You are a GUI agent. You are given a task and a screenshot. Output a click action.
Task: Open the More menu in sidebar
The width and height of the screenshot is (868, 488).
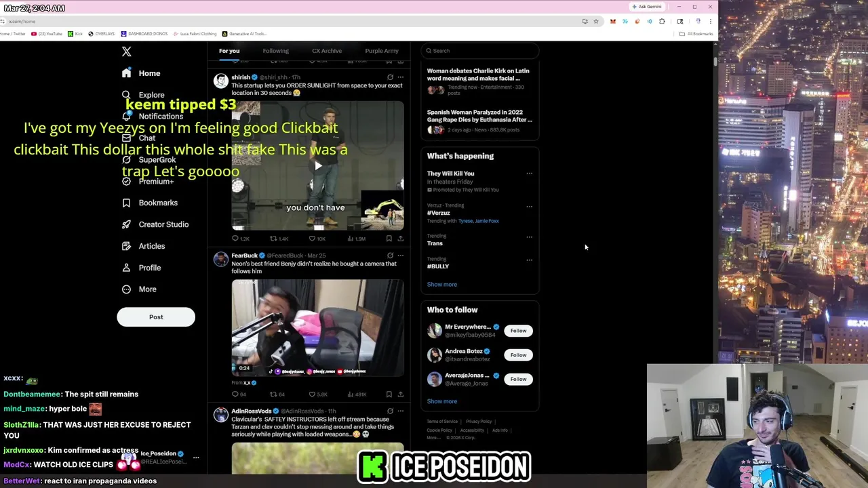[139, 289]
